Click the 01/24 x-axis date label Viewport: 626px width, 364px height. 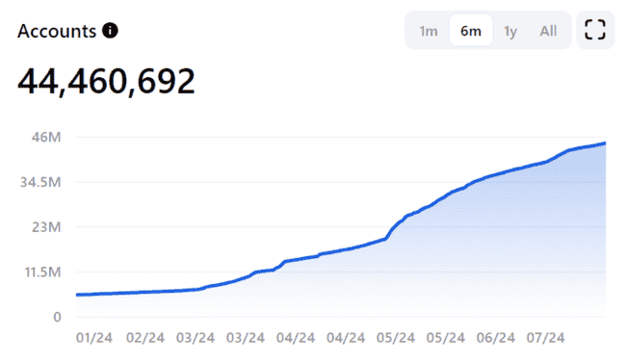pyautogui.click(x=94, y=338)
